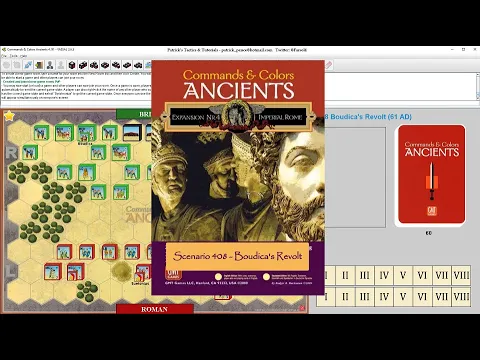Click top-row victory banner slot VIII
This screenshot has width=480, height=360.
click(x=461, y=275)
